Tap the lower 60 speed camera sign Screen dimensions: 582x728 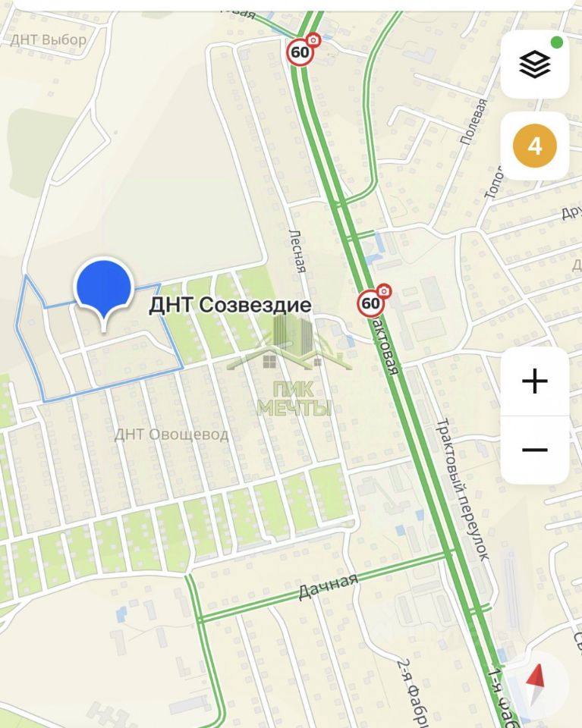point(370,303)
